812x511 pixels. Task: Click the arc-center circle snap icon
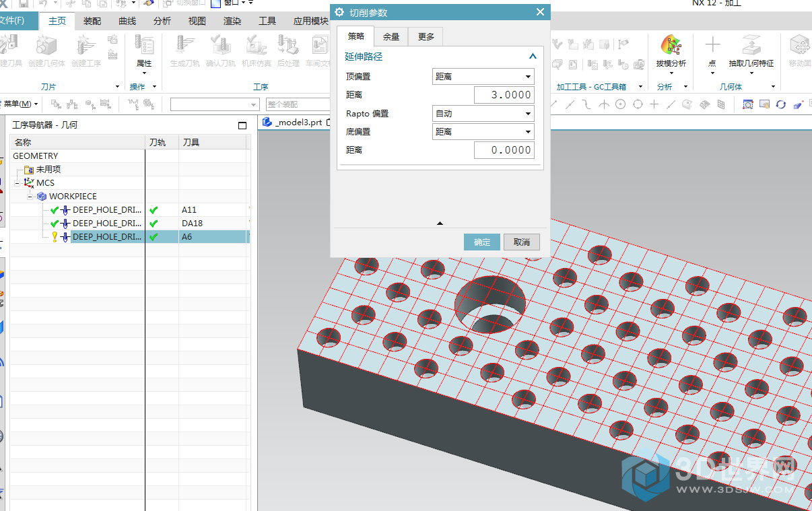(621, 104)
